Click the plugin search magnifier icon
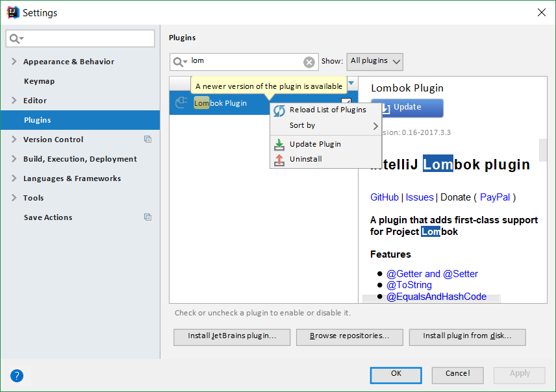 [180, 62]
